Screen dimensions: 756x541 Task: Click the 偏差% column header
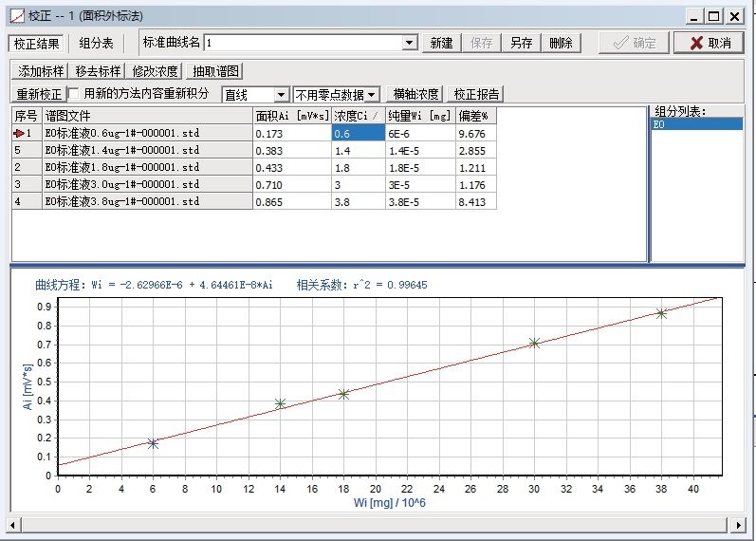tap(475, 116)
